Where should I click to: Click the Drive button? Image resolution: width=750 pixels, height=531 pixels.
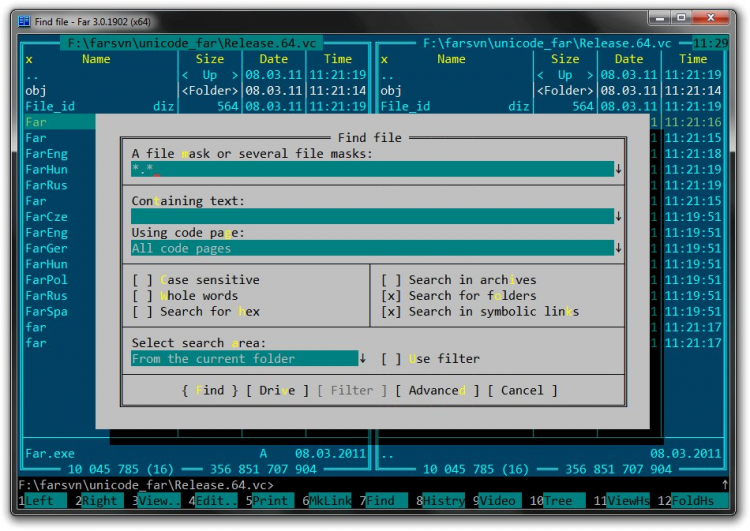click(x=277, y=391)
